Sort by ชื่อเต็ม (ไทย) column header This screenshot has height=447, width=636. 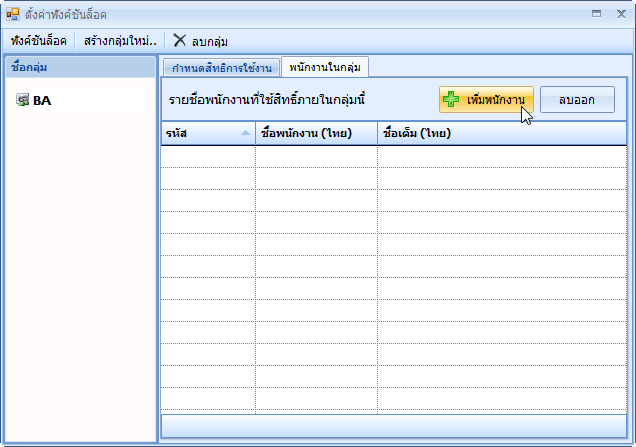[x=502, y=133]
